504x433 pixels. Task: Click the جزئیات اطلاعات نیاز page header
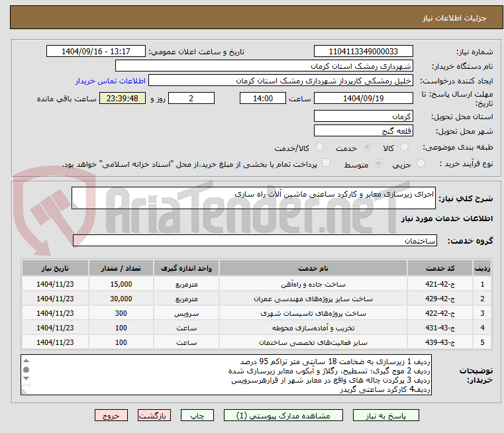(454, 18)
